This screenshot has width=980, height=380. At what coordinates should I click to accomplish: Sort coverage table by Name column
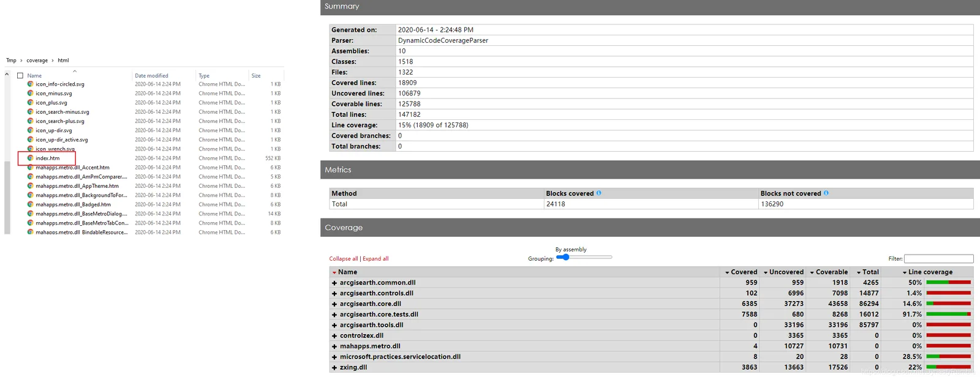[344, 272]
